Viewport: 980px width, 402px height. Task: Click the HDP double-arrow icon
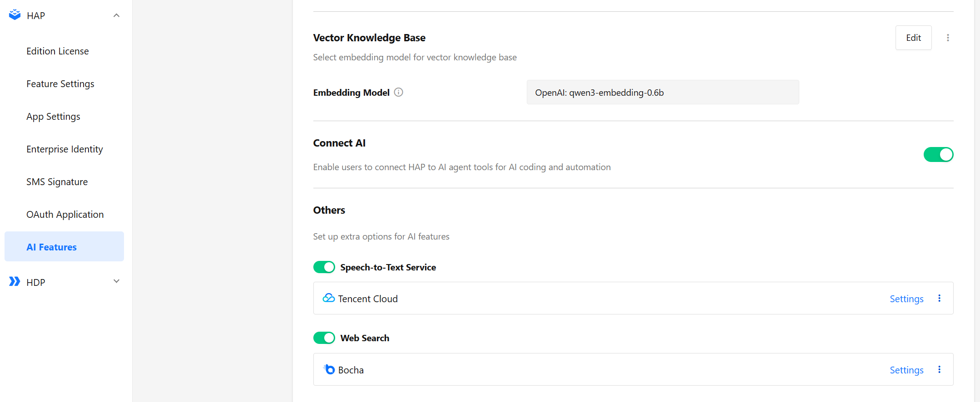[x=15, y=282]
